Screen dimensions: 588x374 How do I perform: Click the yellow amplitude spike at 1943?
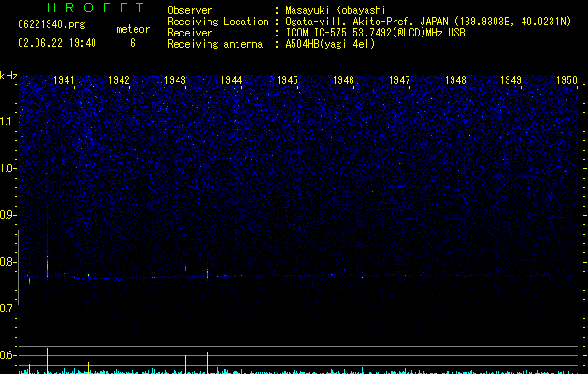coord(186,365)
